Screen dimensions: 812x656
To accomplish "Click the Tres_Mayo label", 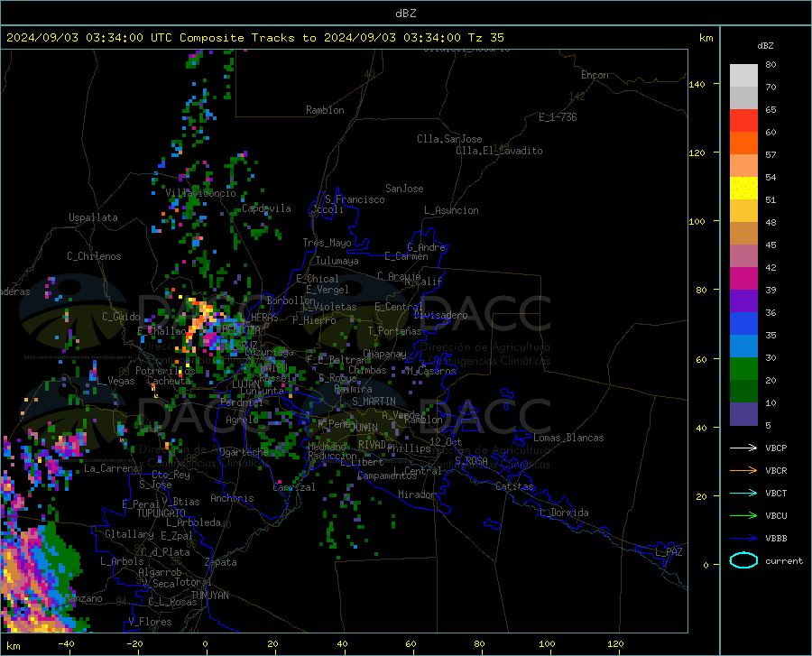I will [327, 243].
